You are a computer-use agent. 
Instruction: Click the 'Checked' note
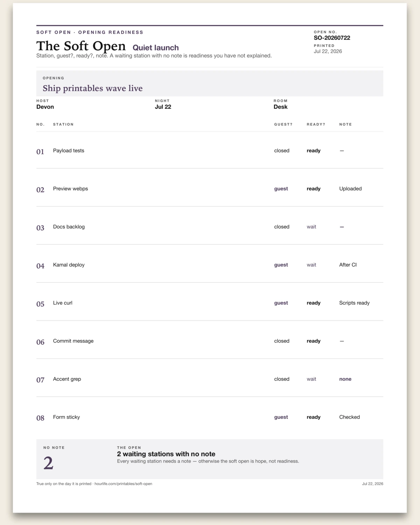click(x=349, y=417)
